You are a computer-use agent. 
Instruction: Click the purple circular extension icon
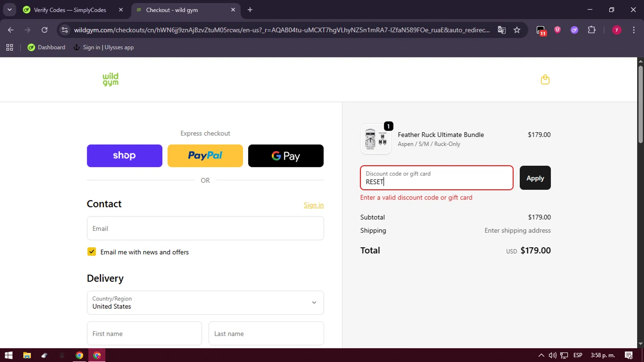pyautogui.click(x=574, y=30)
